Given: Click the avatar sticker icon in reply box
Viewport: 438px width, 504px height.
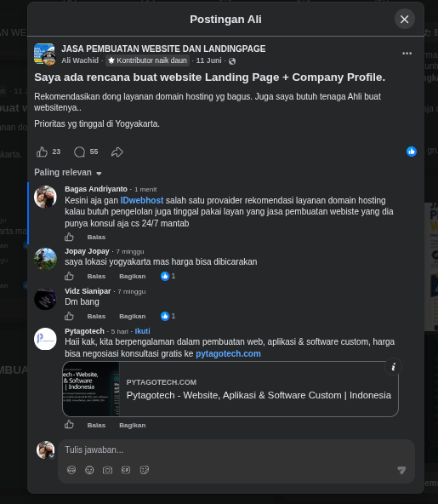Looking at the screenshot, I should click(71, 470).
